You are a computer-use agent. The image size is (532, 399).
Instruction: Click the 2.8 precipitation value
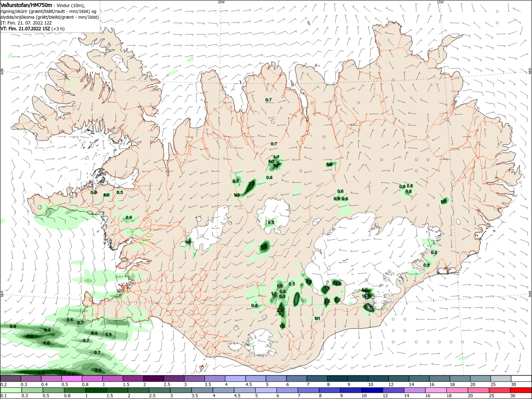[x=280, y=310]
